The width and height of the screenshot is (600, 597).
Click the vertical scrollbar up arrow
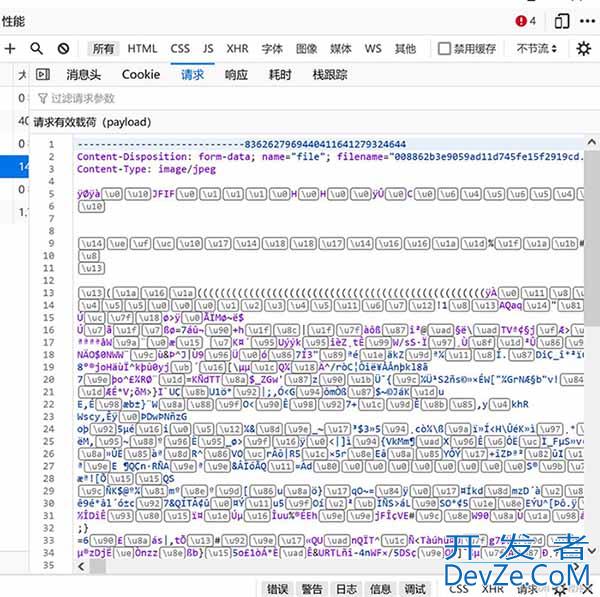coord(592,142)
